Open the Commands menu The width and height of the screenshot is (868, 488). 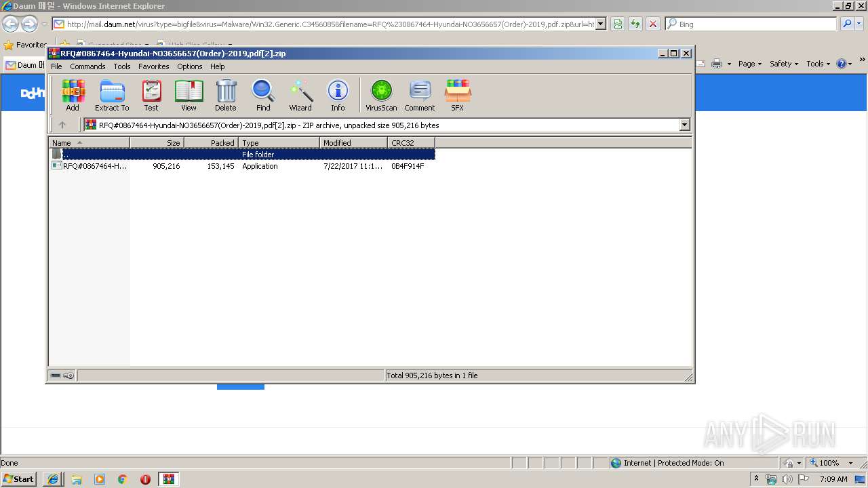87,66
